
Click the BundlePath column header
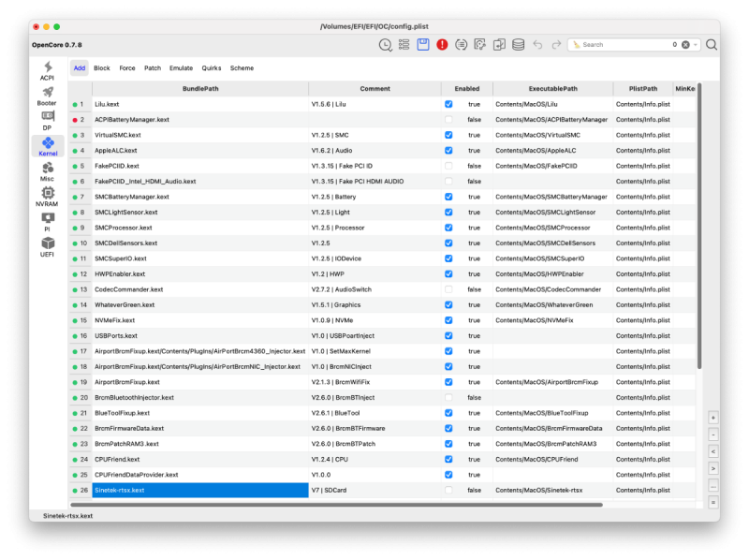point(200,89)
